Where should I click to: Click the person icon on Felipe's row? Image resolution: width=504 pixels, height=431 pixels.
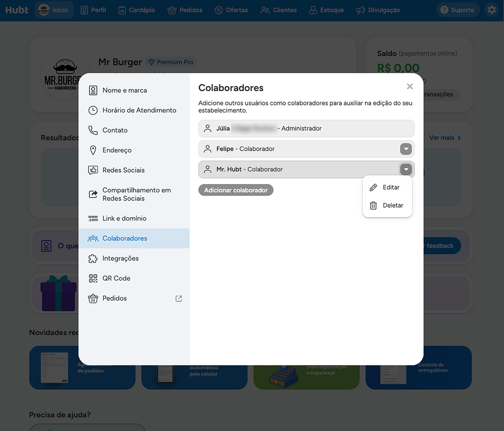point(207,149)
